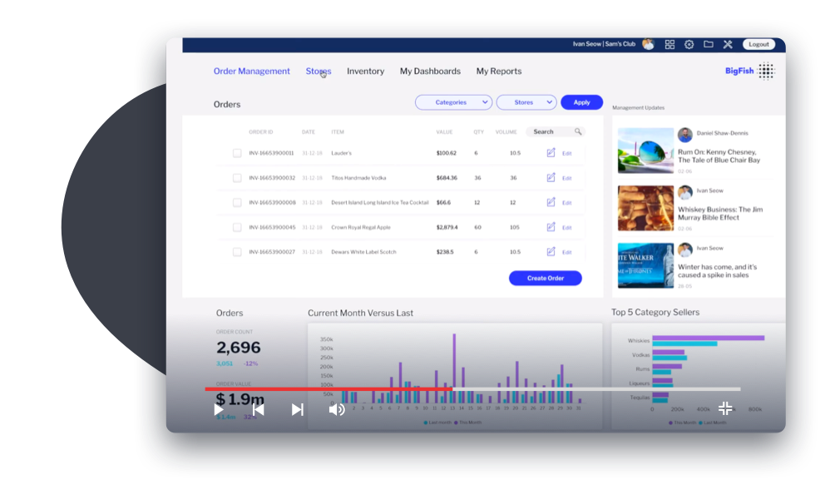Expand the Categories dropdown

pyautogui.click(x=453, y=102)
